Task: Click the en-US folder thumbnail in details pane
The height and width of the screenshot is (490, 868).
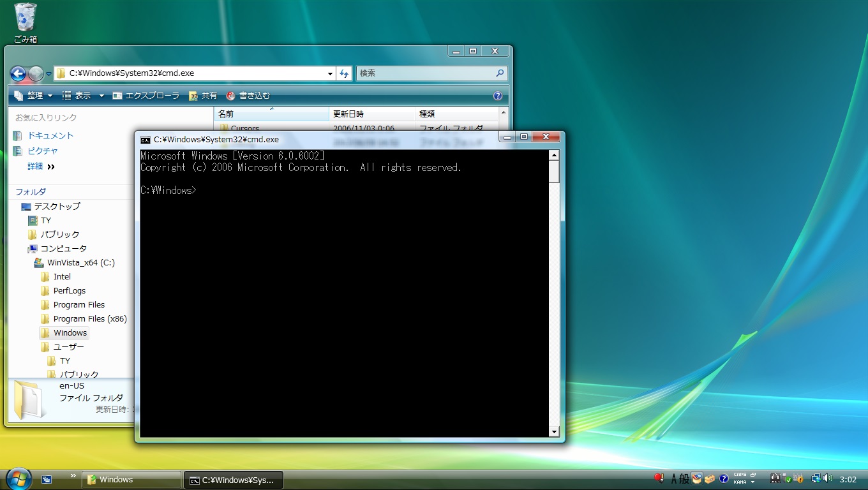Action: coord(29,401)
